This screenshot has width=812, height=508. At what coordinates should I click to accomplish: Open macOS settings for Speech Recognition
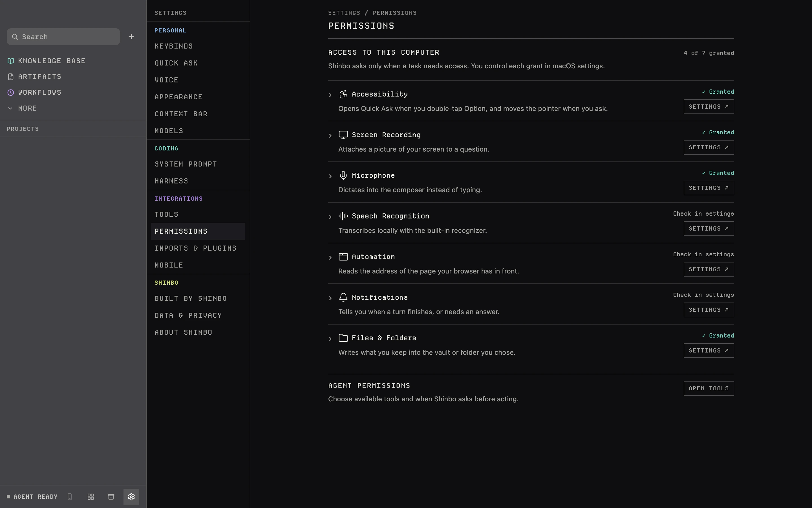pos(709,229)
